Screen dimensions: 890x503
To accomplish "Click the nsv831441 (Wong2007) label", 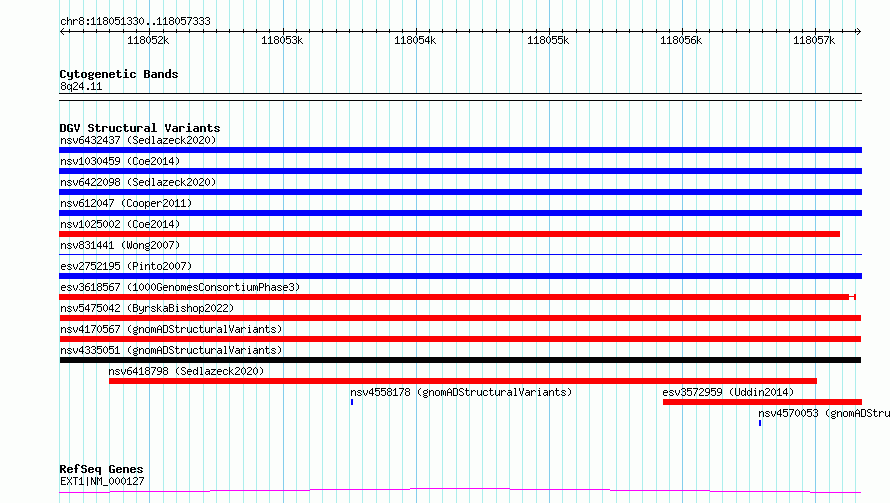I will (x=120, y=245).
